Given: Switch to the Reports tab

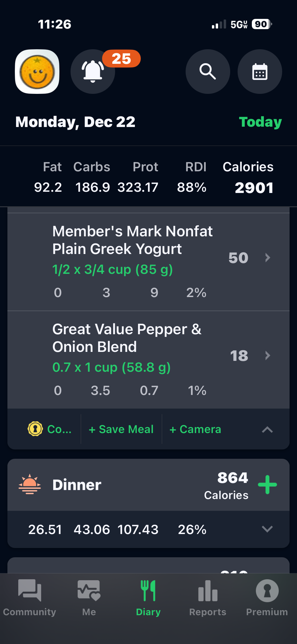Looking at the screenshot, I should pyautogui.click(x=208, y=596).
